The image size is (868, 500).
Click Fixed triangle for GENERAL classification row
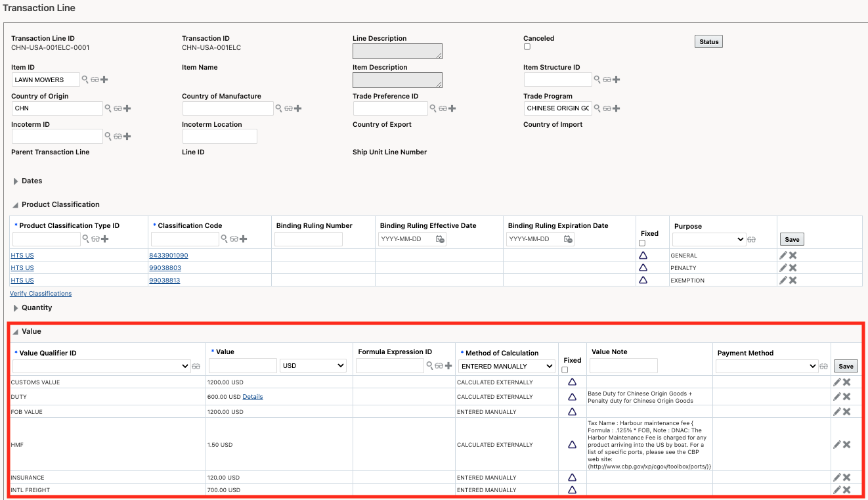click(x=643, y=255)
